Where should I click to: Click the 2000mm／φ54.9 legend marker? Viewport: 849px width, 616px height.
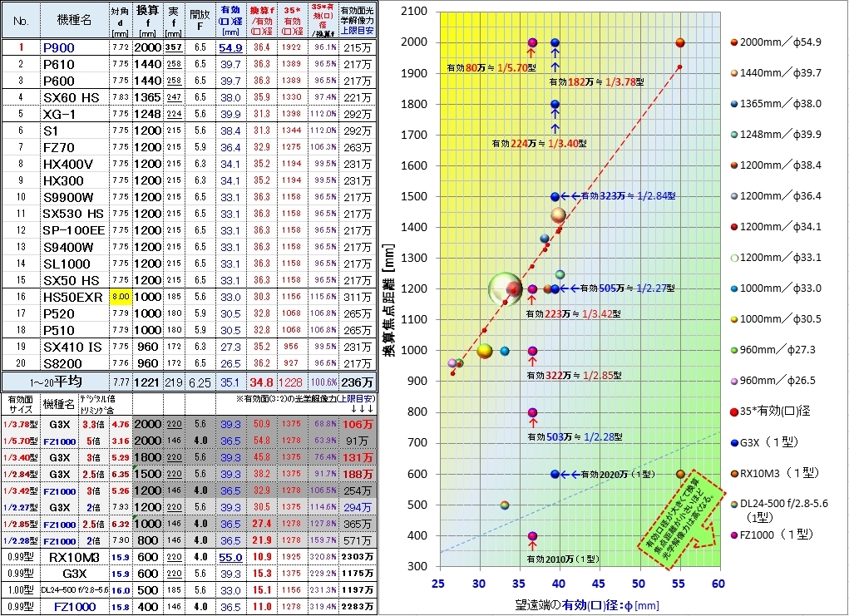coord(734,42)
